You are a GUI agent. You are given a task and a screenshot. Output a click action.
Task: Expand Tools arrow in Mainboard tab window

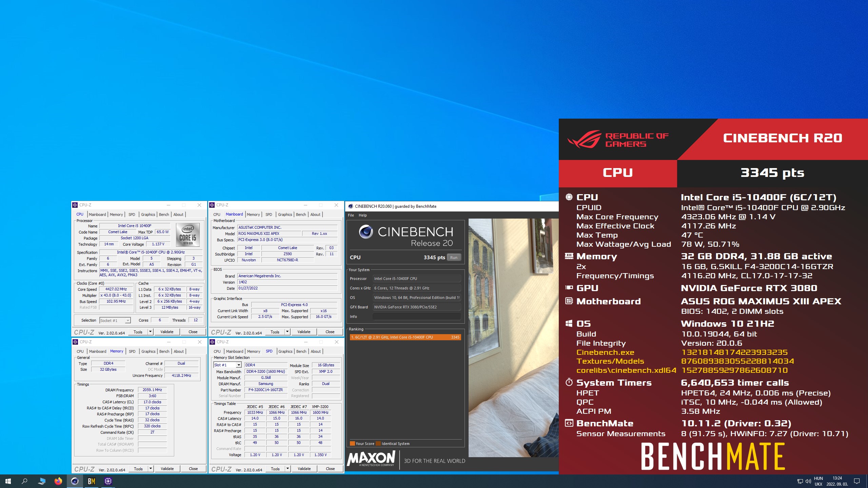(287, 332)
